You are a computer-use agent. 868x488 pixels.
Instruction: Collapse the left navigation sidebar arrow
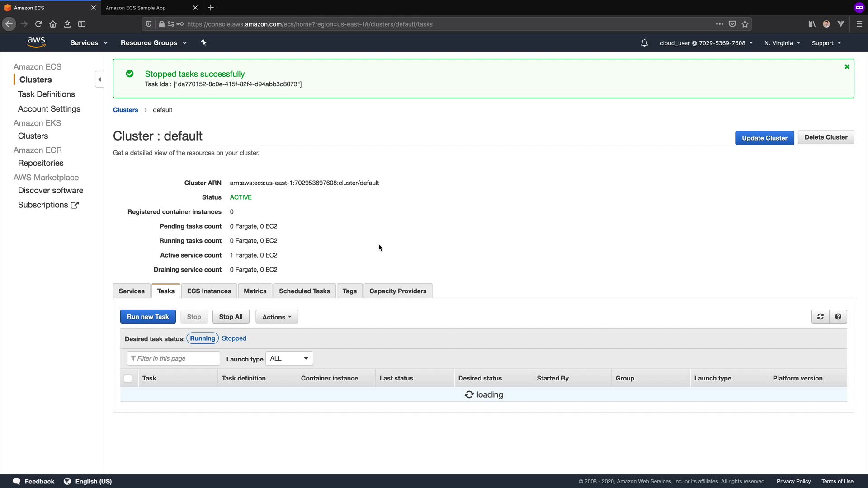coord(99,80)
